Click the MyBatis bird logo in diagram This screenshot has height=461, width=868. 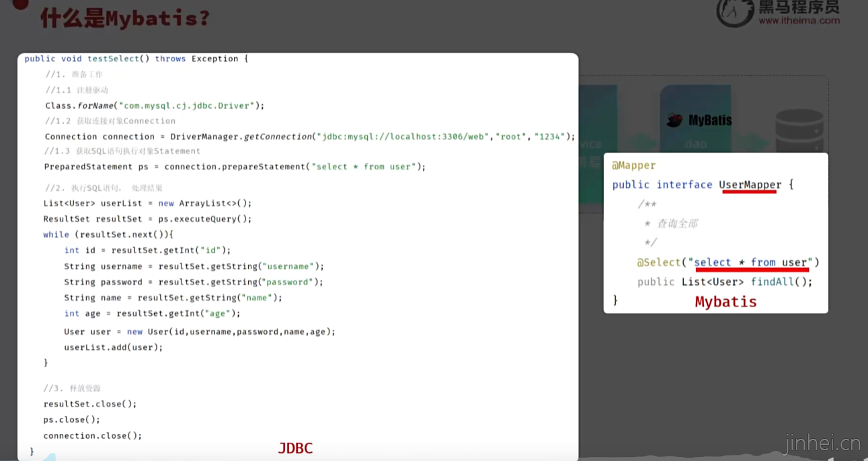click(674, 120)
